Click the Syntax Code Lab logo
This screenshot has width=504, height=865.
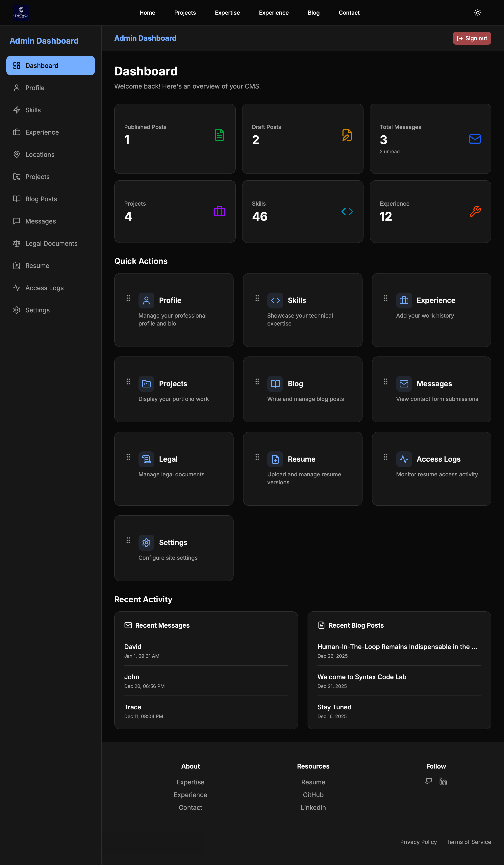pos(21,13)
